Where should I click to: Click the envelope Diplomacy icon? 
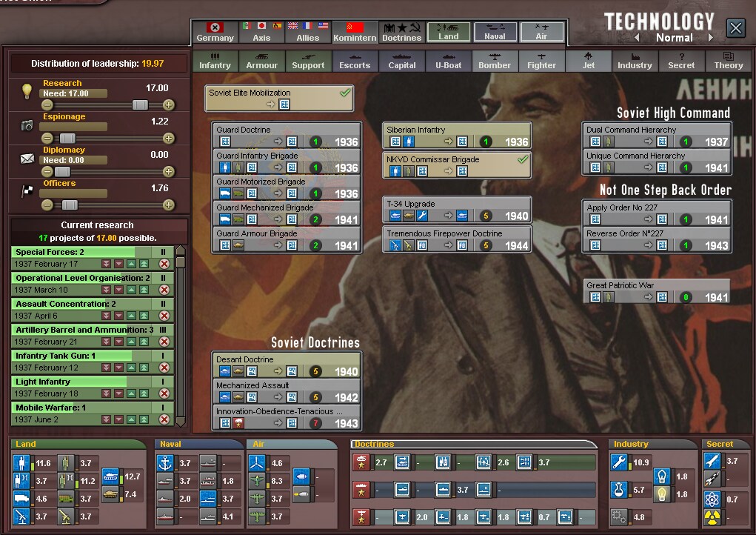coord(27,159)
